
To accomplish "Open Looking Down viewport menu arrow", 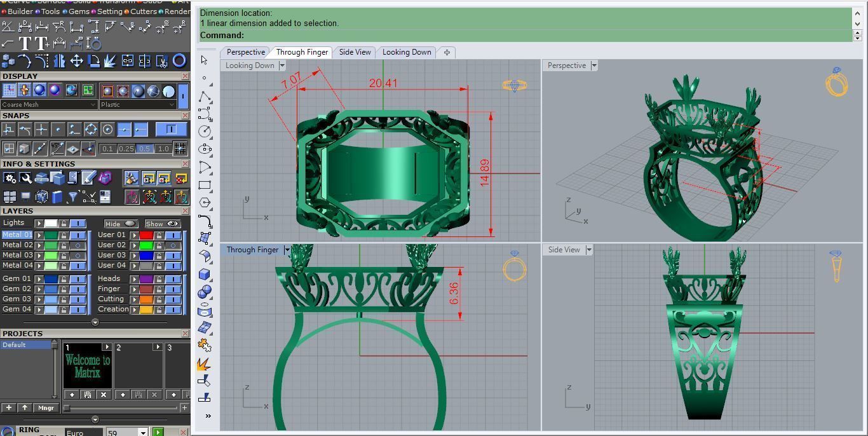I will (x=282, y=65).
